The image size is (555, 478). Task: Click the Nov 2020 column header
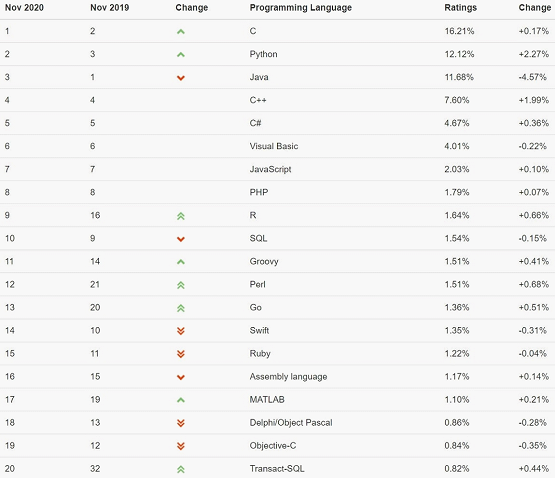click(24, 7)
